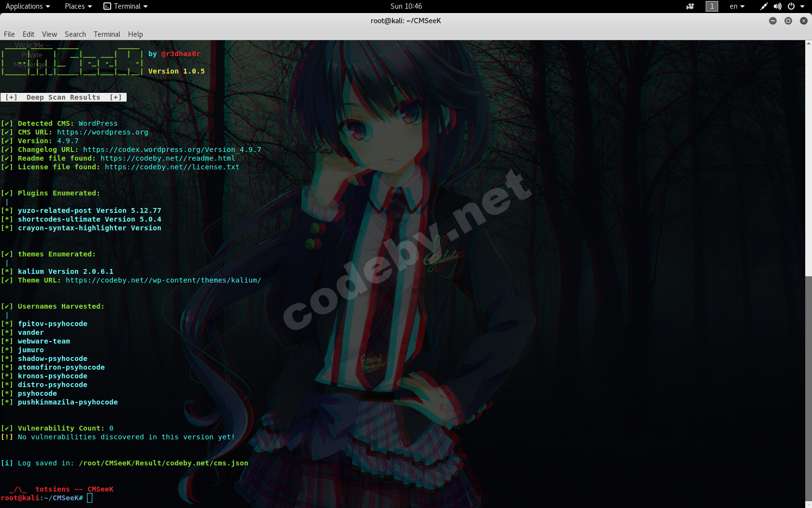The height and width of the screenshot is (508, 812).
Task: Open the Terminal menu in the menu bar
Action: (x=107, y=34)
